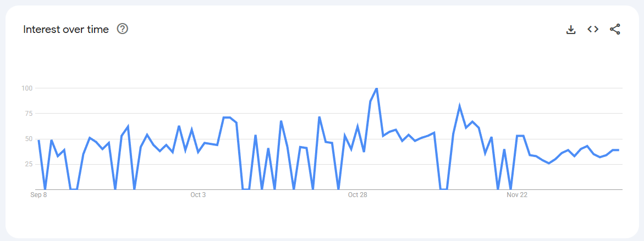Click the 100 y-axis label
Image resolution: width=644 pixels, height=241 pixels.
pos(27,88)
